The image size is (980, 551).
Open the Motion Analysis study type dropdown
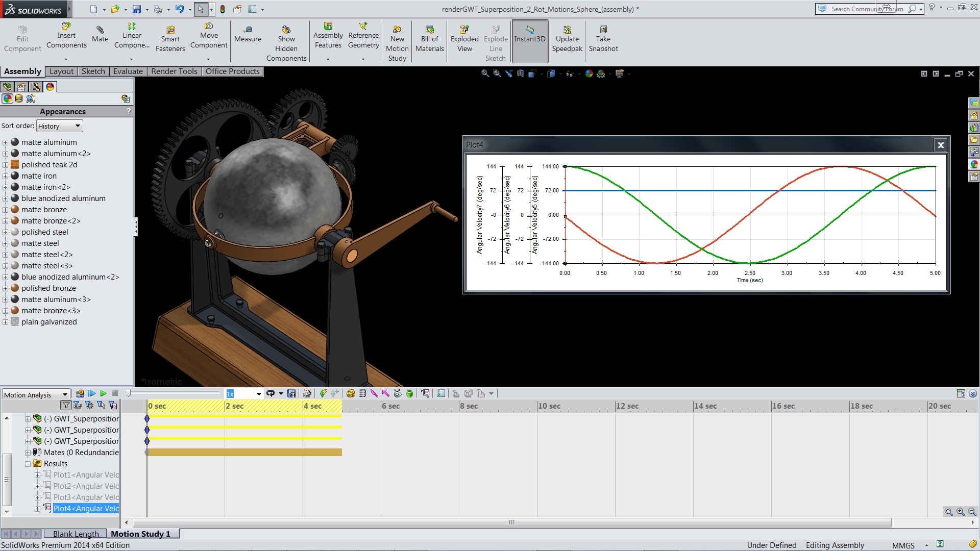65,394
